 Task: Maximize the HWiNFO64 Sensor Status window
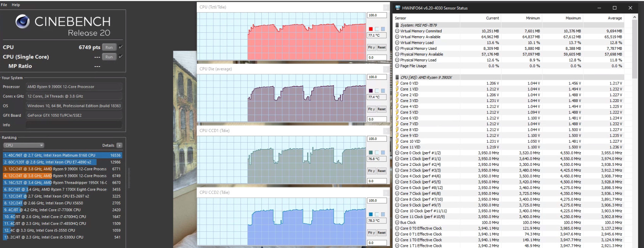[x=614, y=8]
